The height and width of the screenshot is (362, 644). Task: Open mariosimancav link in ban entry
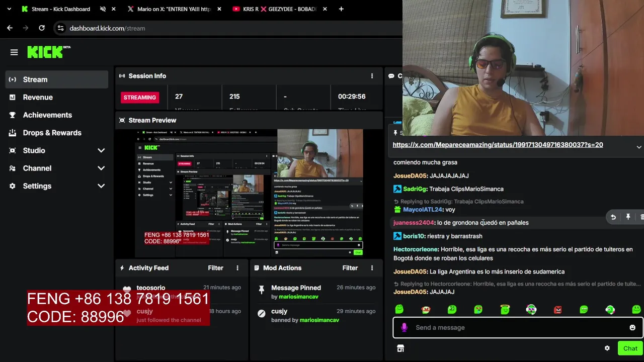click(319, 320)
